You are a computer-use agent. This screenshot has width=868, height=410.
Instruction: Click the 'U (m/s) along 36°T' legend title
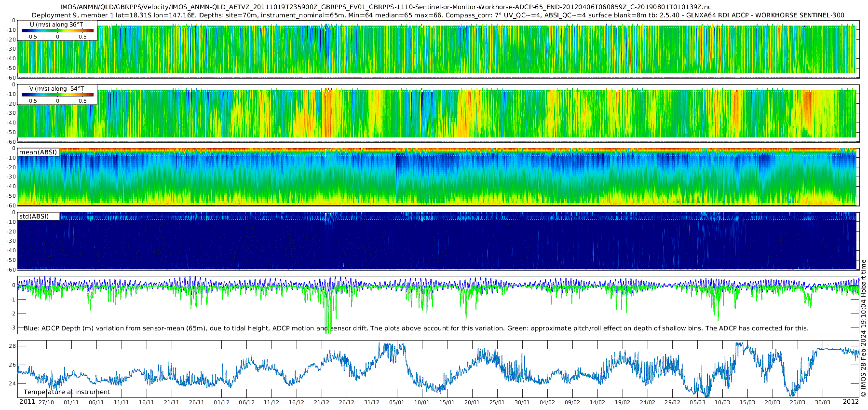[x=56, y=25]
